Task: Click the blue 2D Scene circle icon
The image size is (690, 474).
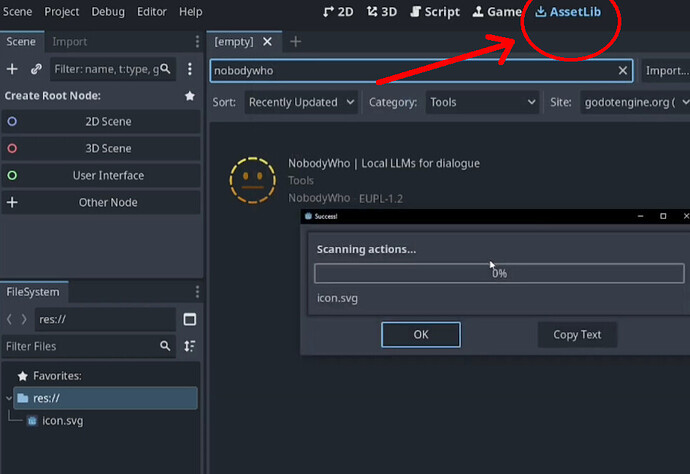Action: [x=12, y=121]
